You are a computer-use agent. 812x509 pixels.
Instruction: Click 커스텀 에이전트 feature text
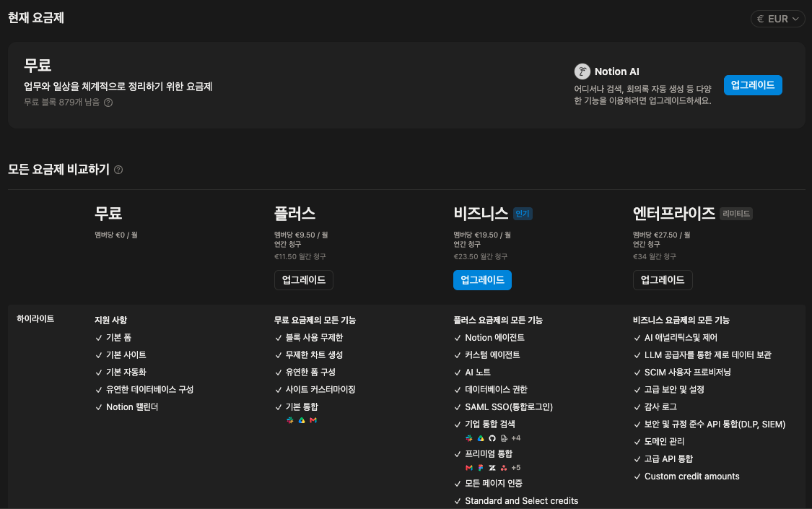point(492,354)
